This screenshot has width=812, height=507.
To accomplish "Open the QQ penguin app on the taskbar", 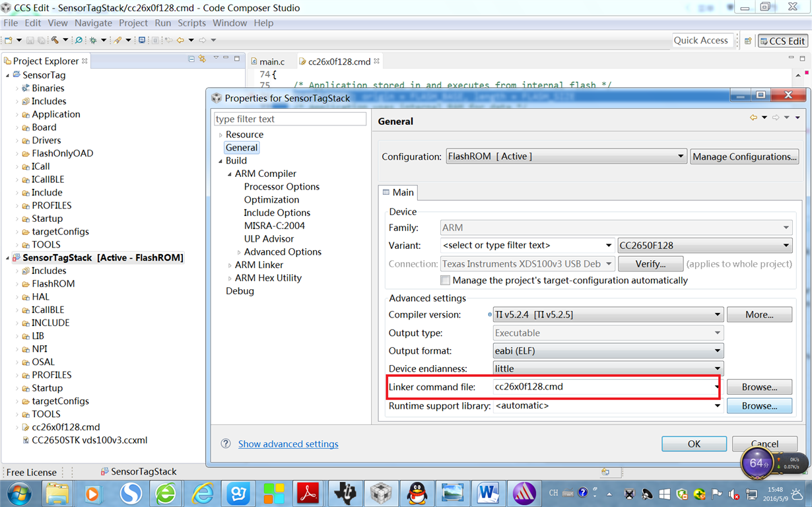I will point(416,493).
